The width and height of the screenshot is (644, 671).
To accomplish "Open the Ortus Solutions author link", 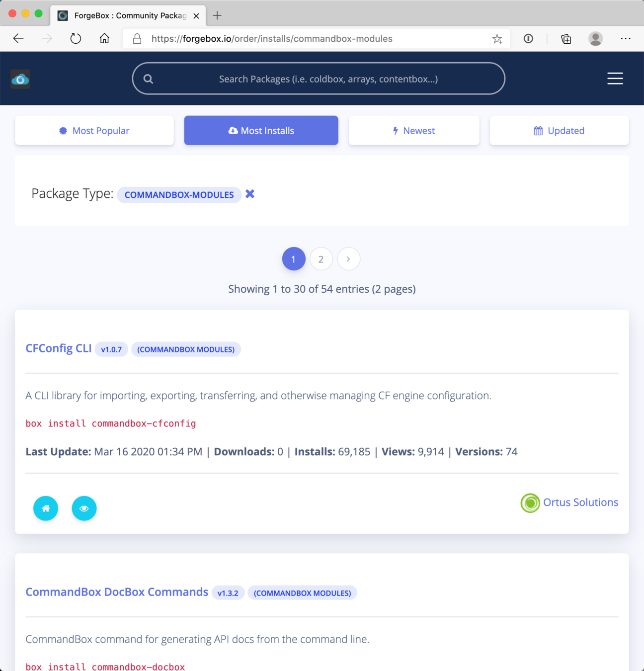I will [580, 503].
